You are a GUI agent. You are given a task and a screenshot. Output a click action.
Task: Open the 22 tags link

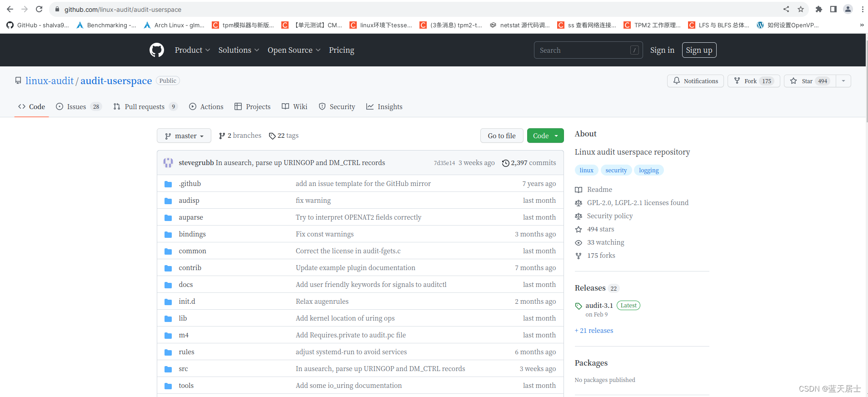pos(284,136)
